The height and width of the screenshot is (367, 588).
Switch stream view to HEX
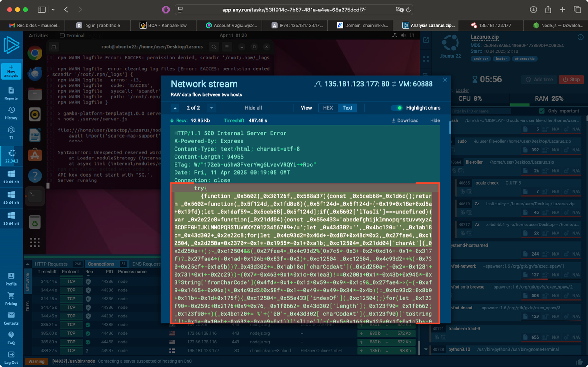coord(328,108)
